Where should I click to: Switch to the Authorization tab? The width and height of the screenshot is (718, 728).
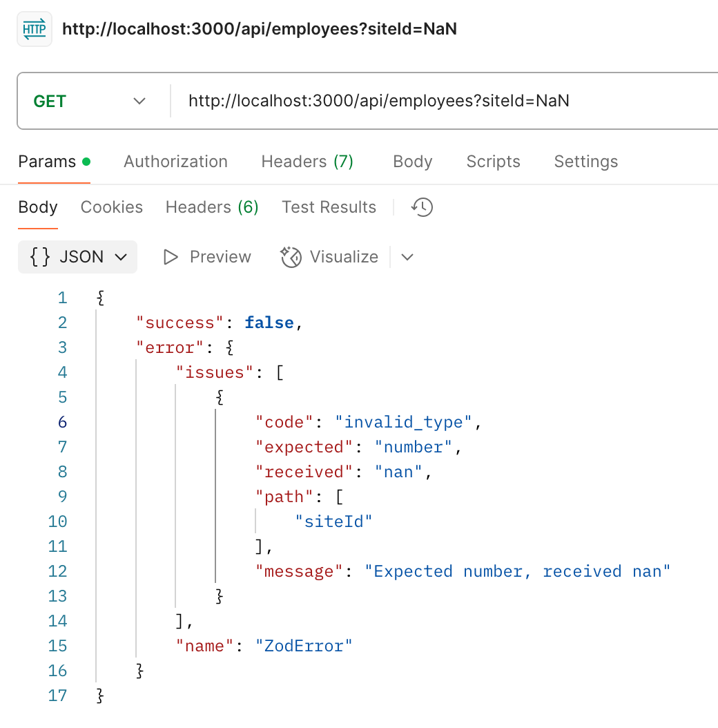(175, 162)
